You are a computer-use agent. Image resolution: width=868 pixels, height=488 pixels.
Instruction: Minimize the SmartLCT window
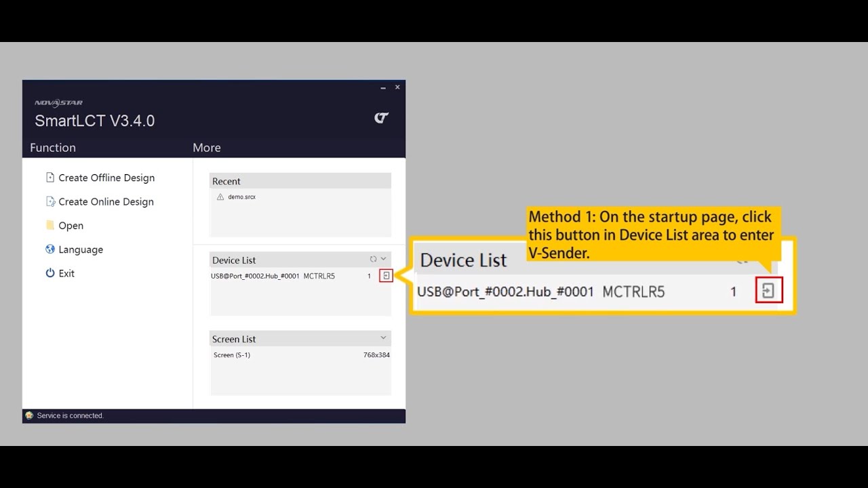point(383,87)
